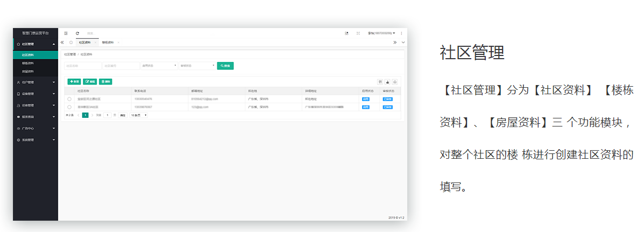Close the 楼栋资料 tab with its x

118,43
